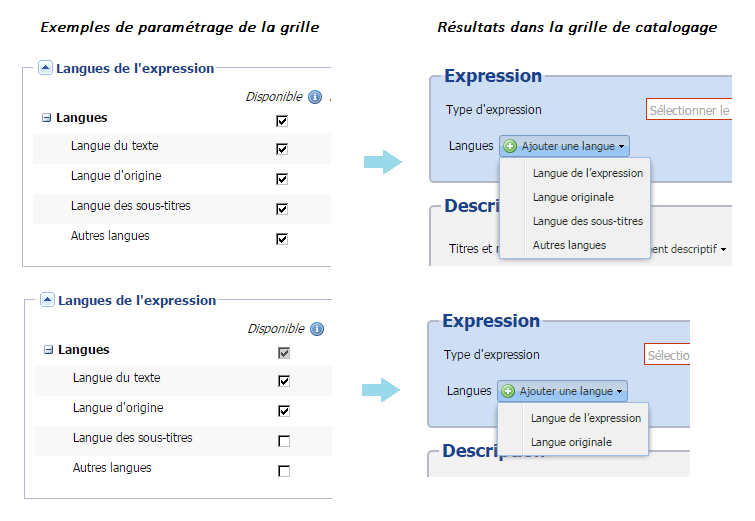The width and height of the screenshot is (755, 521).
Task: Collapse the bottom Langues tree node
Action: [48, 350]
